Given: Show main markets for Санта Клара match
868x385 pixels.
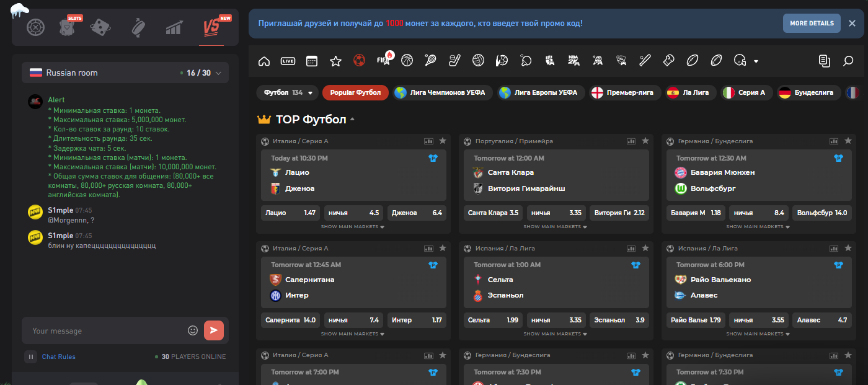Looking at the screenshot, I should 556,227.
